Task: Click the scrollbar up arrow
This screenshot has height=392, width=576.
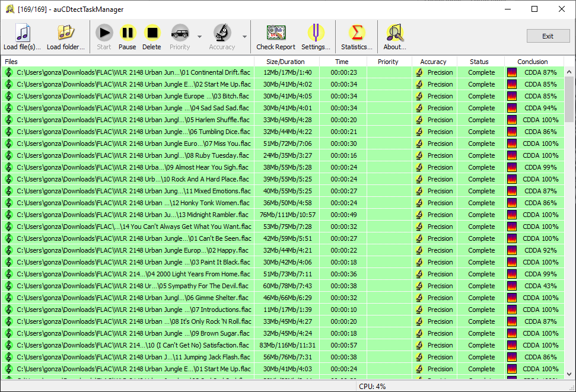Action: point(569,72)
